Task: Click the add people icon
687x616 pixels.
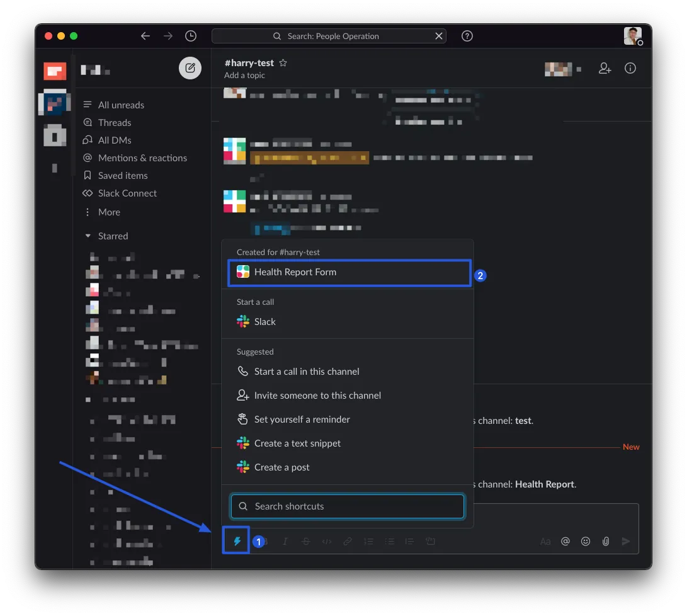Action: coord(605,69)
